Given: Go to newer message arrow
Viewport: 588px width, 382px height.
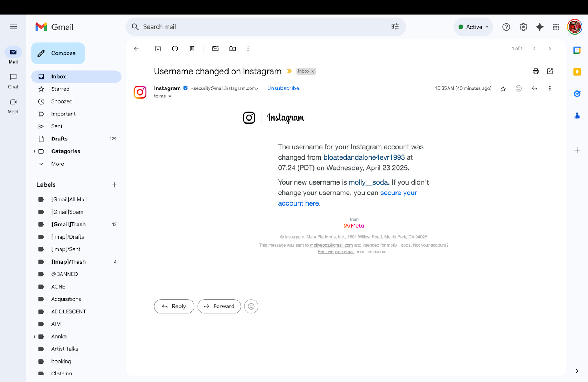Looking at the screenshot, I should [534, 49].
